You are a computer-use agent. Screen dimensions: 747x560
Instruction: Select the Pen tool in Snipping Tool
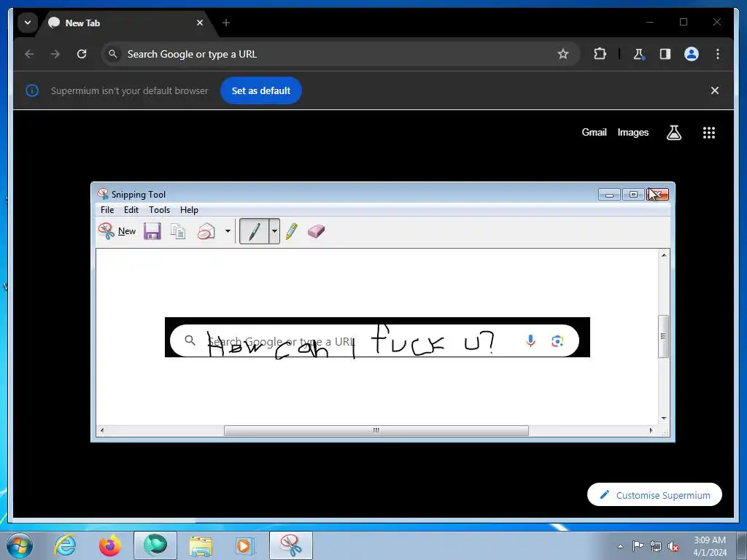coord(254,231)
